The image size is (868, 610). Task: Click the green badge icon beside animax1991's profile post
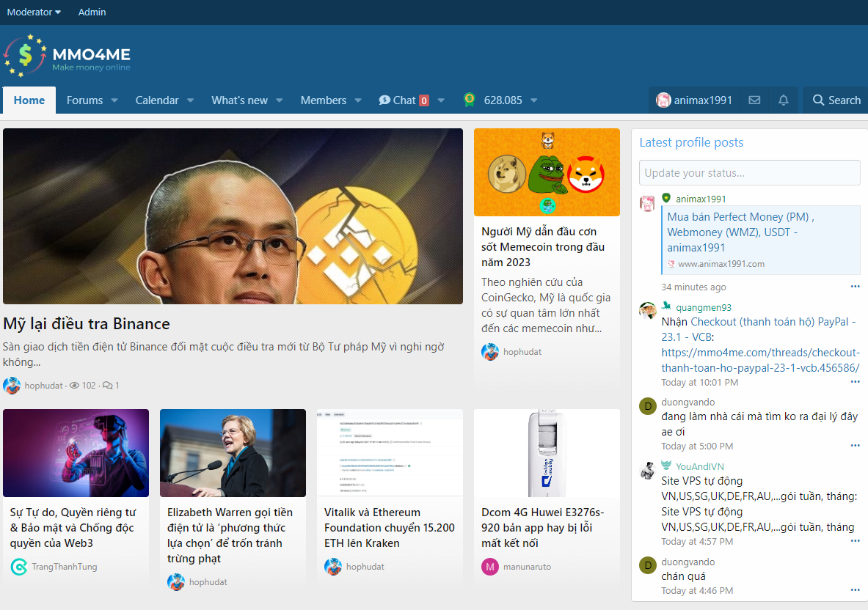click(x=666, y=198)
